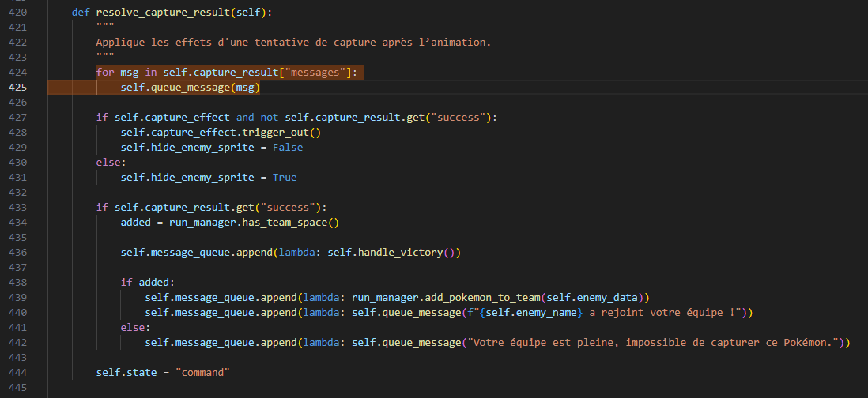Click the else keyword on line 441
Viewport: 868px width, 398px height.
(x=132, y=328)
